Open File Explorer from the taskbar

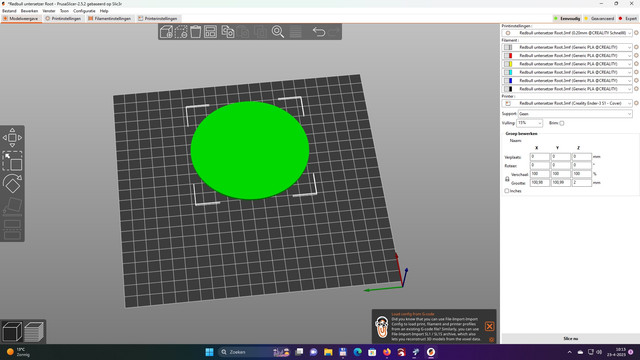[x=328, y=352]
